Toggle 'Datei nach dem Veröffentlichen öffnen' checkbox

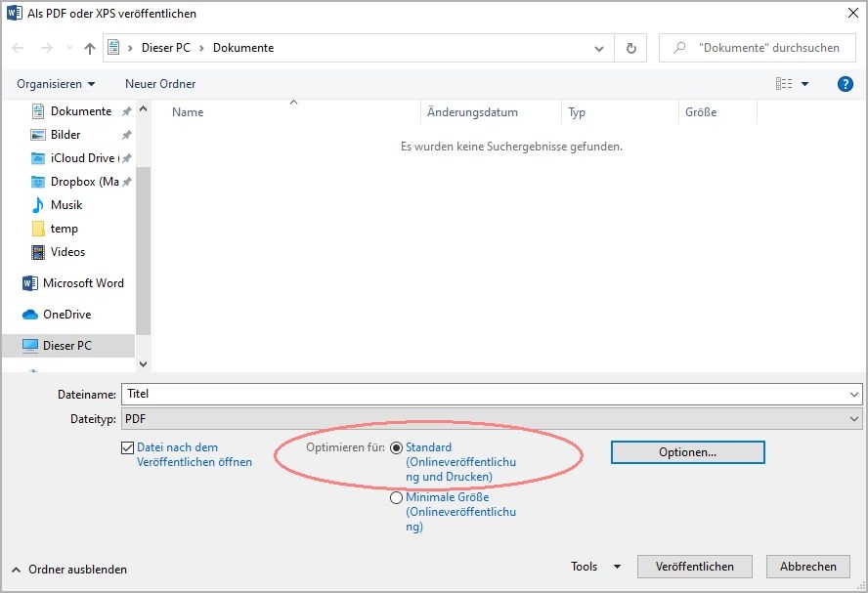(x=127, y=448)
